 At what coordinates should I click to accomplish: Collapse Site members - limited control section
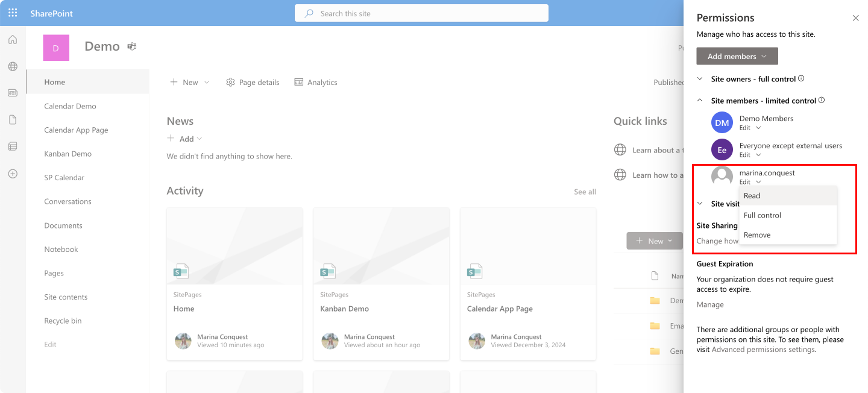pyautogui.click(x=700, y=101)
